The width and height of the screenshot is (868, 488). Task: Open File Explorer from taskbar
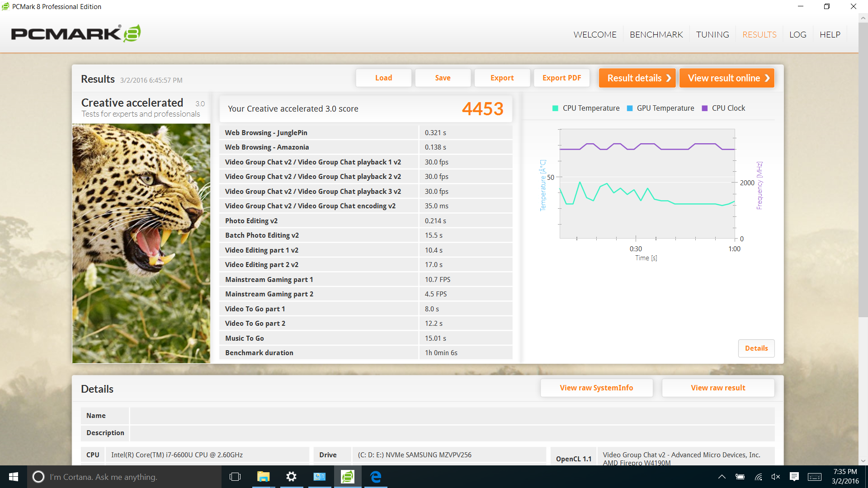(263, 477)
